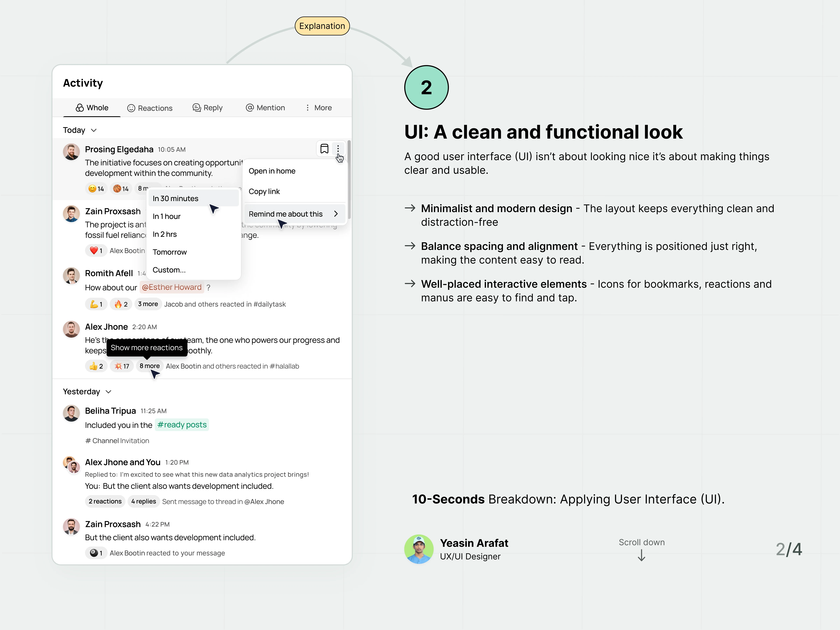
Task: Click the Reply speech bubble icon
Action: coord(196,108)
